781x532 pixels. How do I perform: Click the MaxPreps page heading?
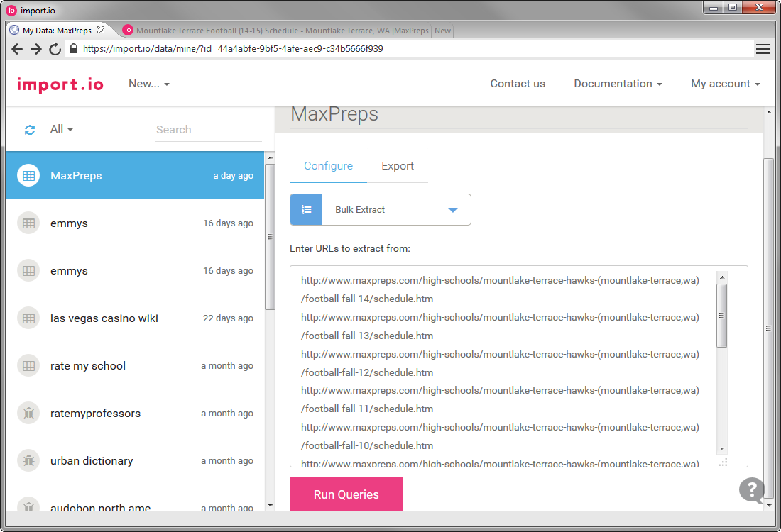click(334, 114)
